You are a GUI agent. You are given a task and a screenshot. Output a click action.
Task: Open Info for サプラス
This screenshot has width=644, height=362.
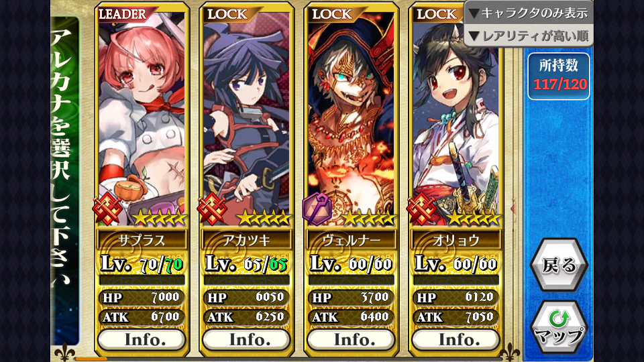point(142,340)
